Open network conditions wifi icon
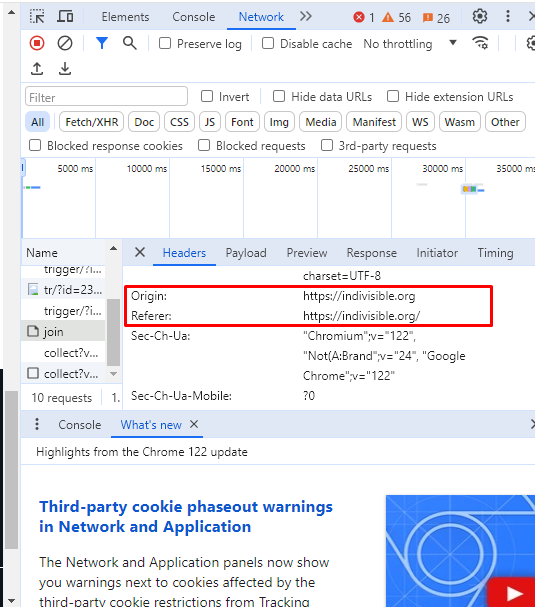Image resolution: width=535 pixels, height=607 pixels. (x=480, y=43)
